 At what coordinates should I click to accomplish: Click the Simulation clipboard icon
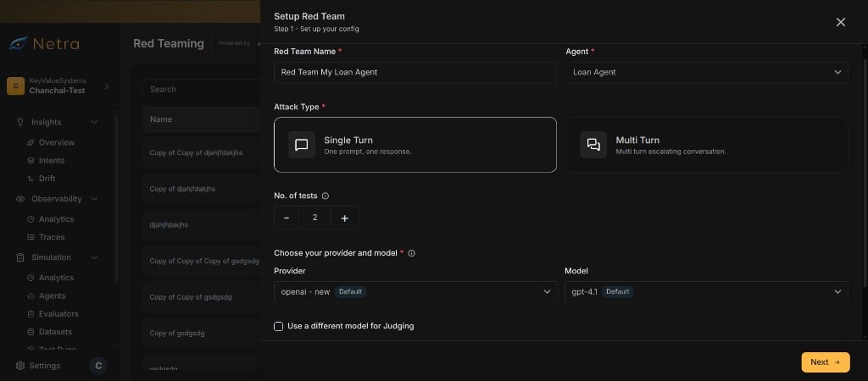[20, 257]
